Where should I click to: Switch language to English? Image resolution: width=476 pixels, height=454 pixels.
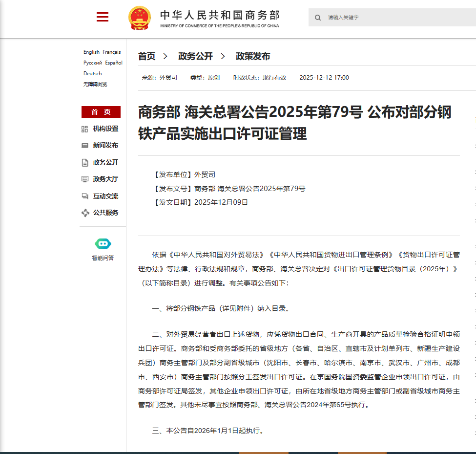tap(91, 52)
